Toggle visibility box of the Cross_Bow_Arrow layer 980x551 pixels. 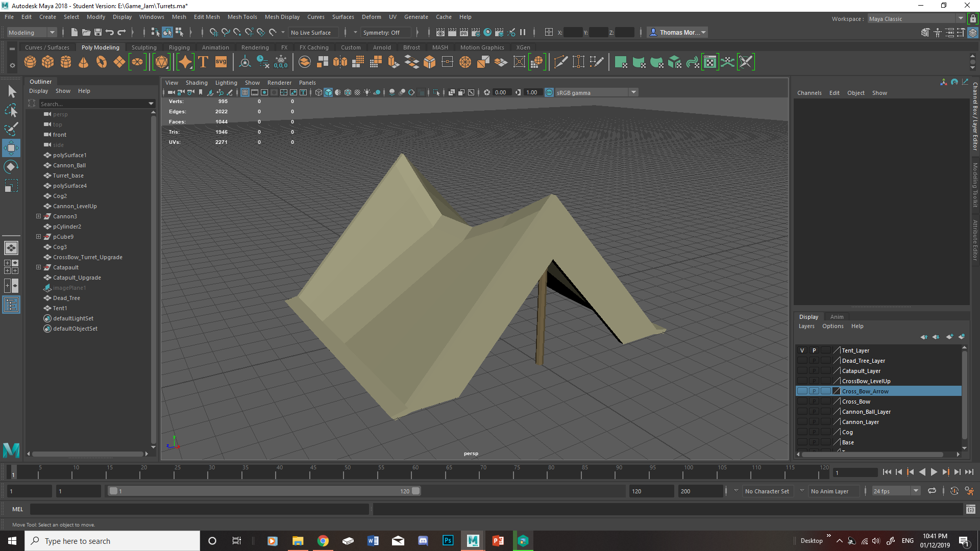pos(802,391)
